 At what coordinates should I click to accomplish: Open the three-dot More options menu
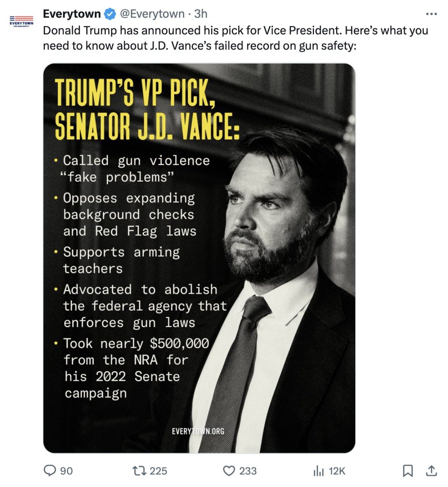coord(431,14)
